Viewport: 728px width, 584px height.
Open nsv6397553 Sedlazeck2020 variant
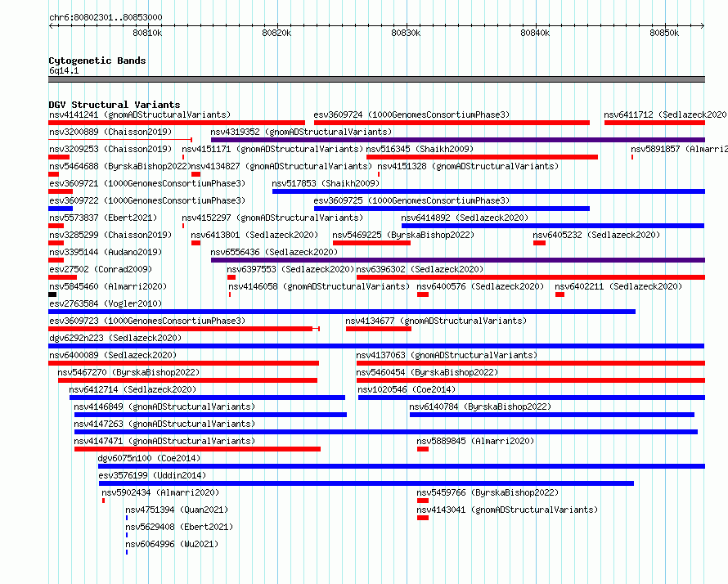pos(290,269)
